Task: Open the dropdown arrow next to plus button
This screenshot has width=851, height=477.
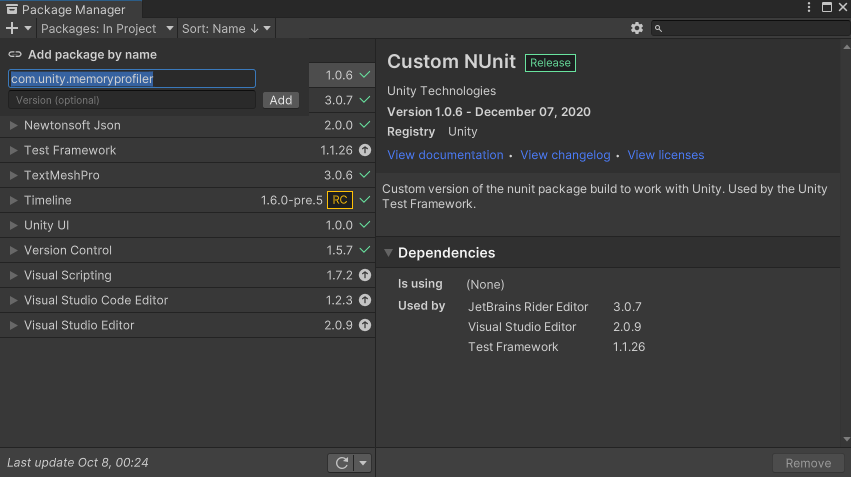Action: point(28,28)
